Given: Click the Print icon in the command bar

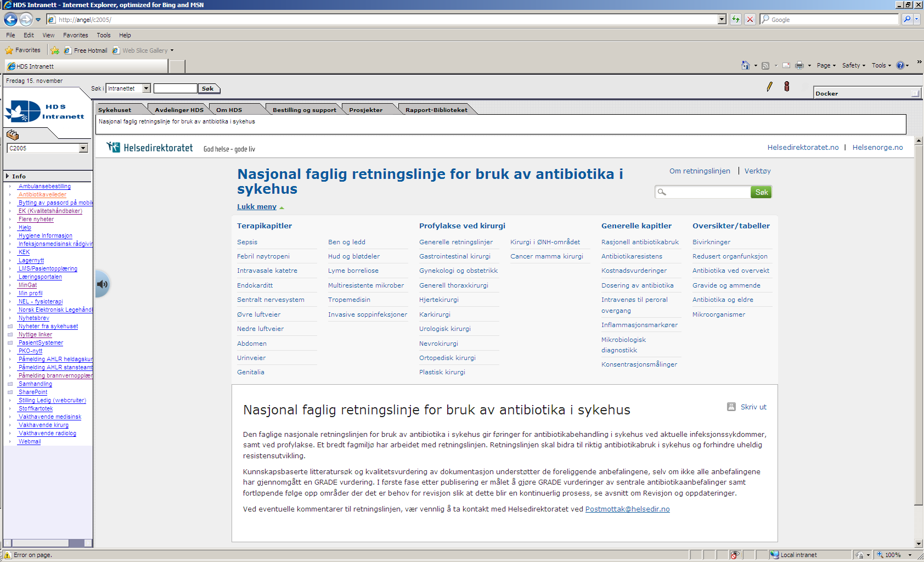Looking at the screenshot, I should [799, 65].
